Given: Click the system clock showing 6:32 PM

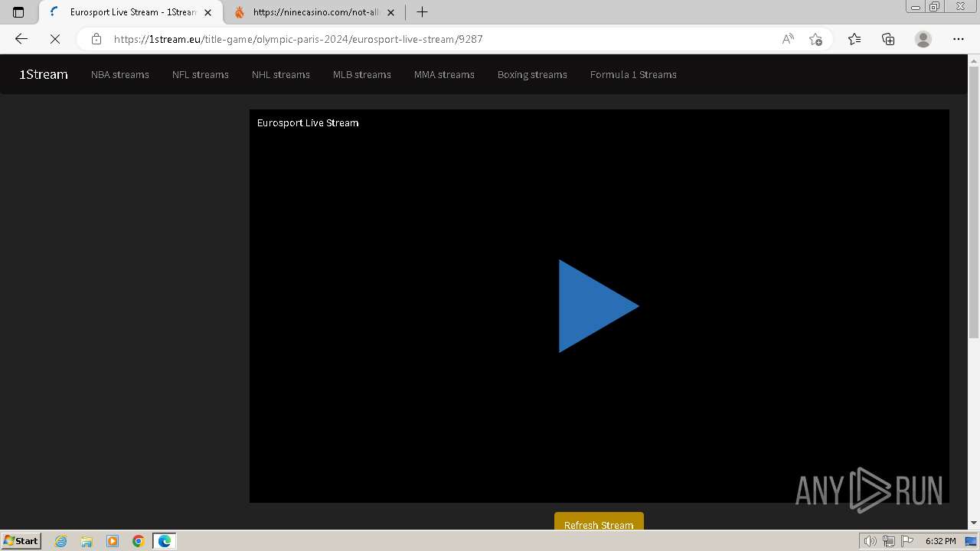Looking at the screenshot, I should pyautogui.click(x=940, y=541).
